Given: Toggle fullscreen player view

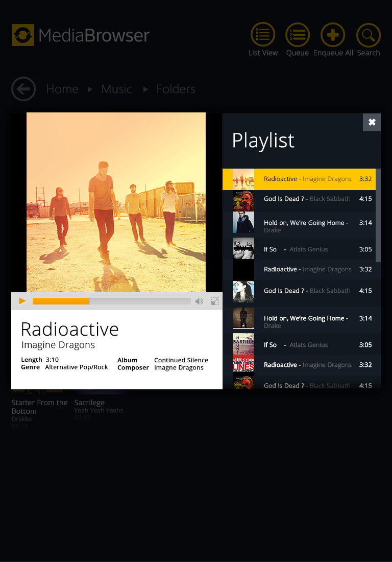Looking at the screenshot, I should point(215,301).
